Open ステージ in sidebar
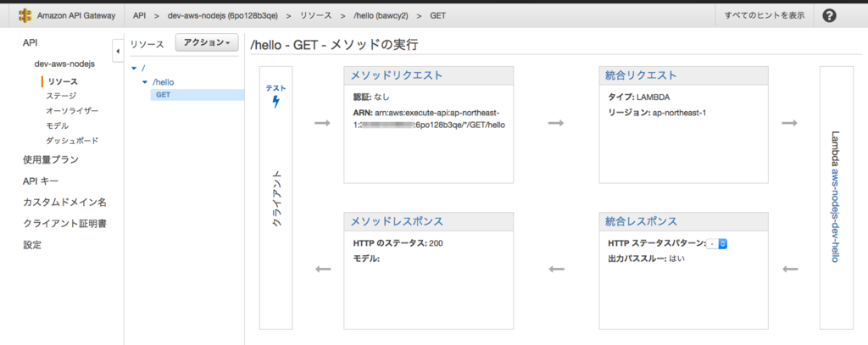This screenshot has height=345, width=868. click(x=61, y=96)
